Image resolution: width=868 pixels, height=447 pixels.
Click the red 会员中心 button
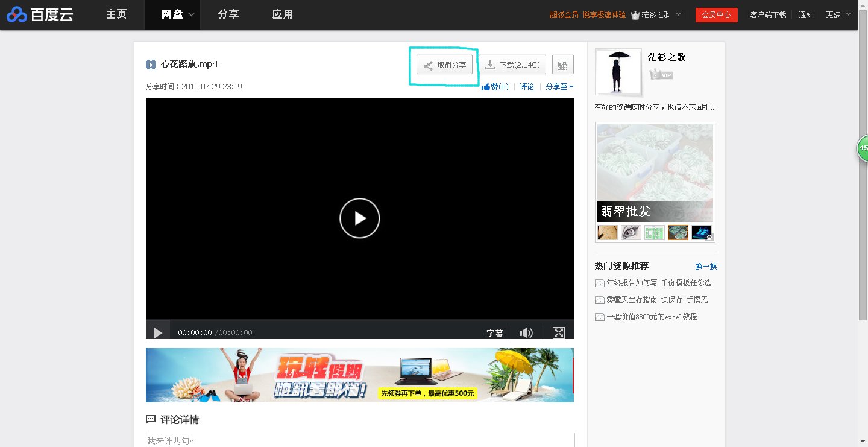click(716, 15)
